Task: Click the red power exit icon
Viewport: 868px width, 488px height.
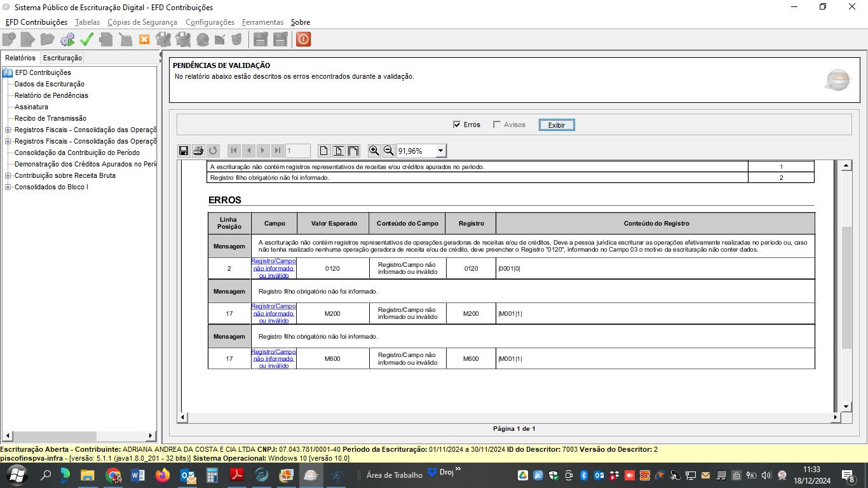Action: 303,39
